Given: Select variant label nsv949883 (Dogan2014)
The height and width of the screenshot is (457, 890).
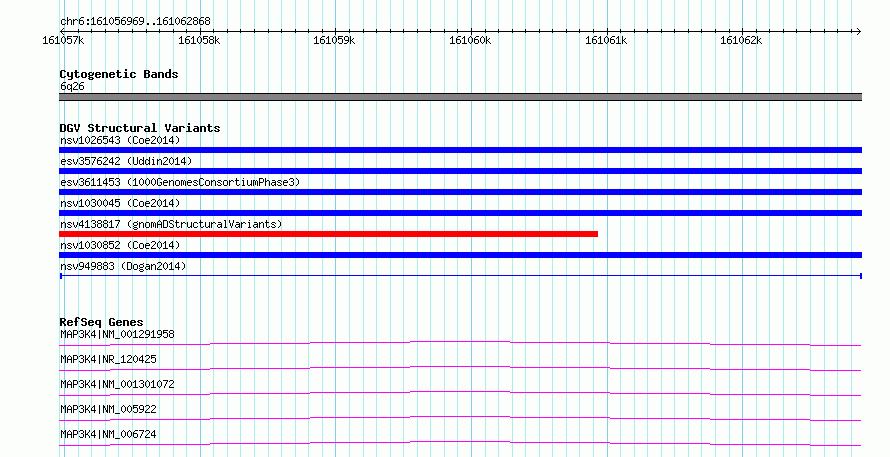Looking at the screenshot, I should tap(123, 266).
